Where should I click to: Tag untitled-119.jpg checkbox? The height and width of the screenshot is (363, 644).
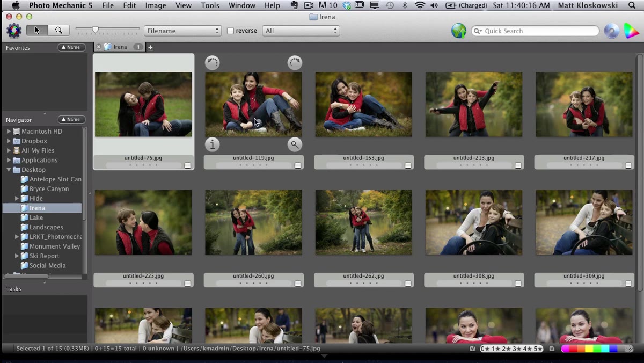pyautogui.click(x=298, y=165)
